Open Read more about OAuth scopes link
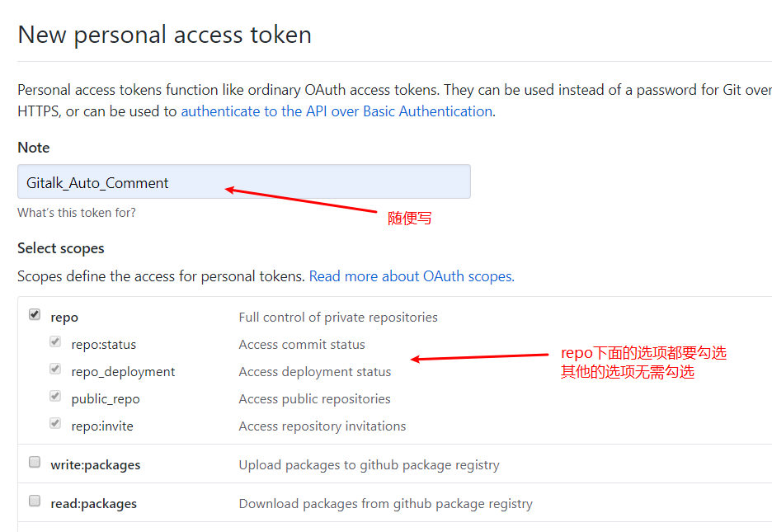772x532 pixels. [412, 276]
